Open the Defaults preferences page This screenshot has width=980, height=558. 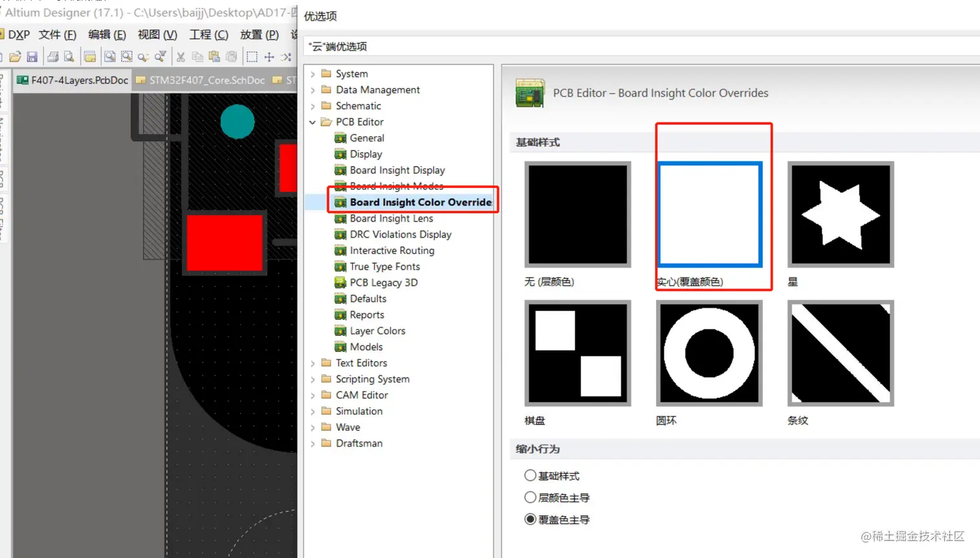[367, 299]
